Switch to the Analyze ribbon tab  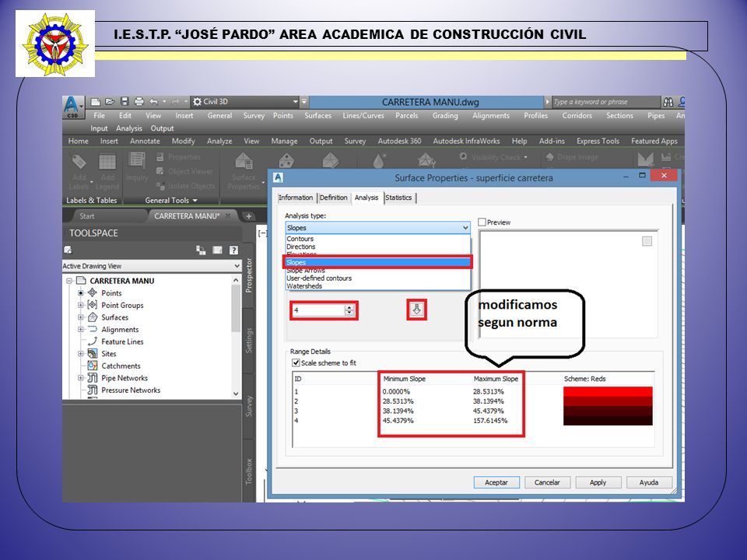point(219,141)
